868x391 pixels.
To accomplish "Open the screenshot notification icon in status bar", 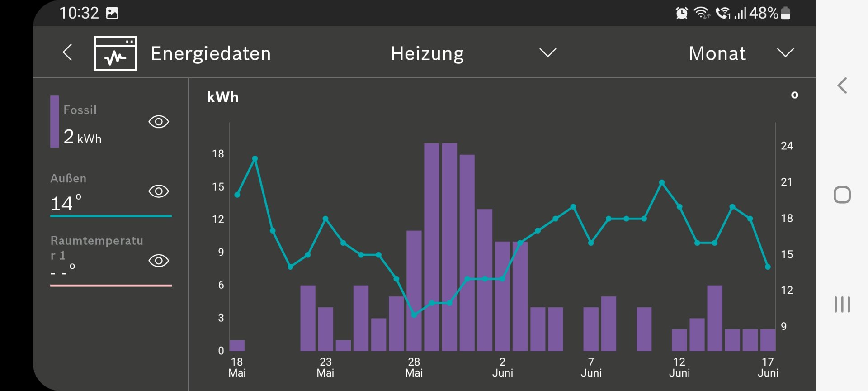I will (x=112, y=13).
